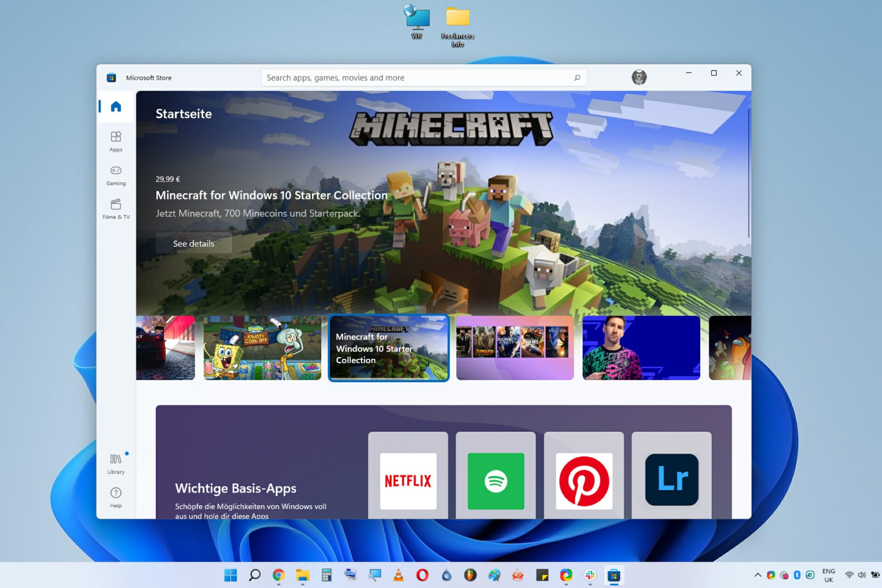The width and height of the screenshot is (882, 588).
Task: Open File Explorer from the taskbar
Action: point(302,576)
